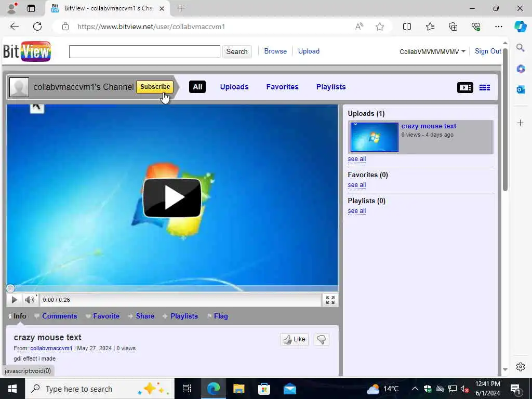Screen dimensions: 532x399
Task: Click the BitView search input field
Action: click(x=144, y=51)
